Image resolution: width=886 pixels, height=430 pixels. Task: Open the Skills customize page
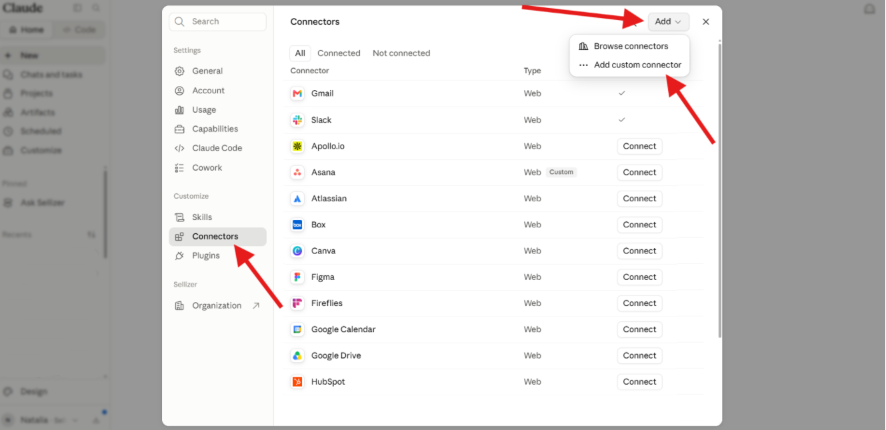218,217
